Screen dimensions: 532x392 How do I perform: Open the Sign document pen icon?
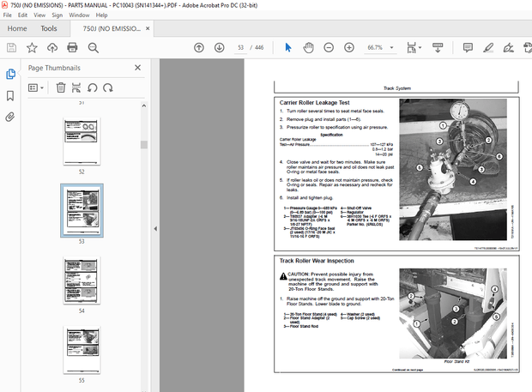click(508, 48)
